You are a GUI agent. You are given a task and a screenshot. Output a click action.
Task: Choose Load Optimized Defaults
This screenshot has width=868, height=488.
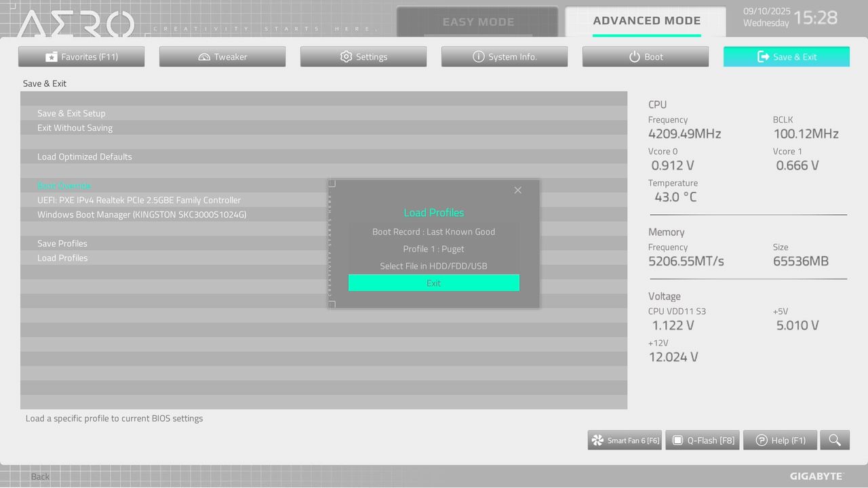pos(84,157)
